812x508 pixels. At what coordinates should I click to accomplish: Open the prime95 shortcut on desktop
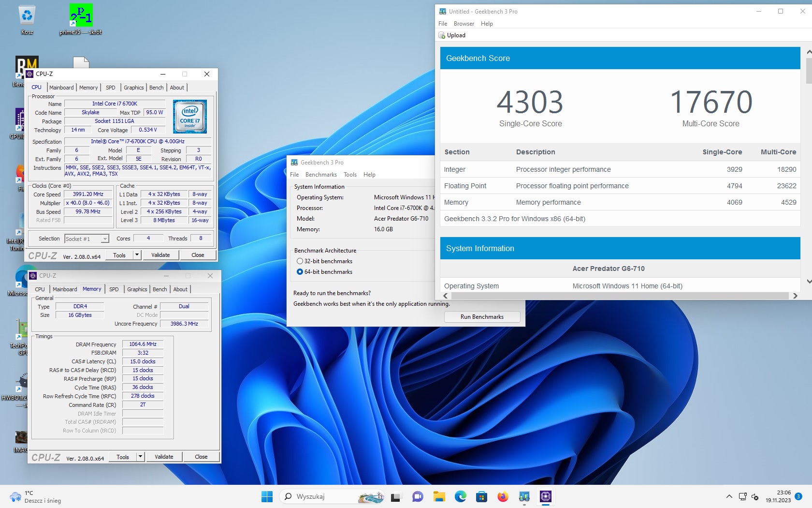(81, 19)
